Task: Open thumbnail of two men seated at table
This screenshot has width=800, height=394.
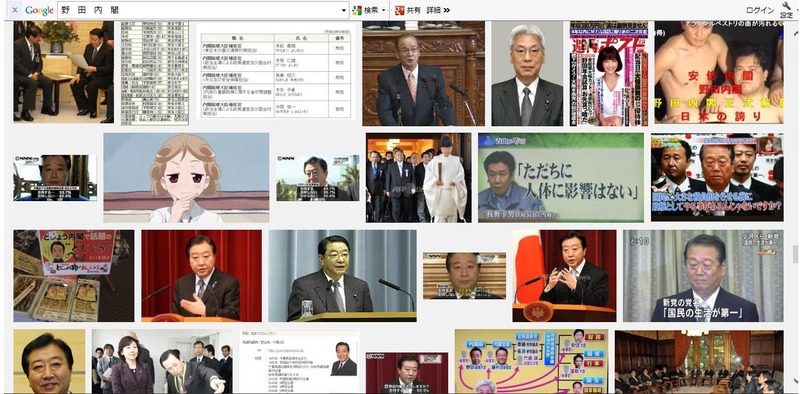Action: [x=64, y=71]
